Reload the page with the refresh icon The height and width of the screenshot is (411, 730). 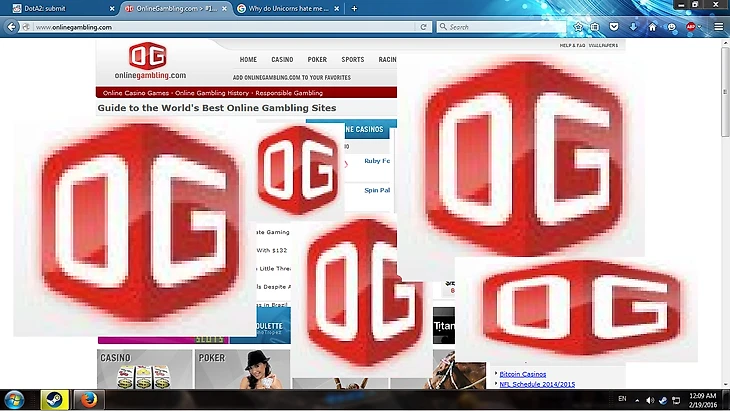[424, 27]
